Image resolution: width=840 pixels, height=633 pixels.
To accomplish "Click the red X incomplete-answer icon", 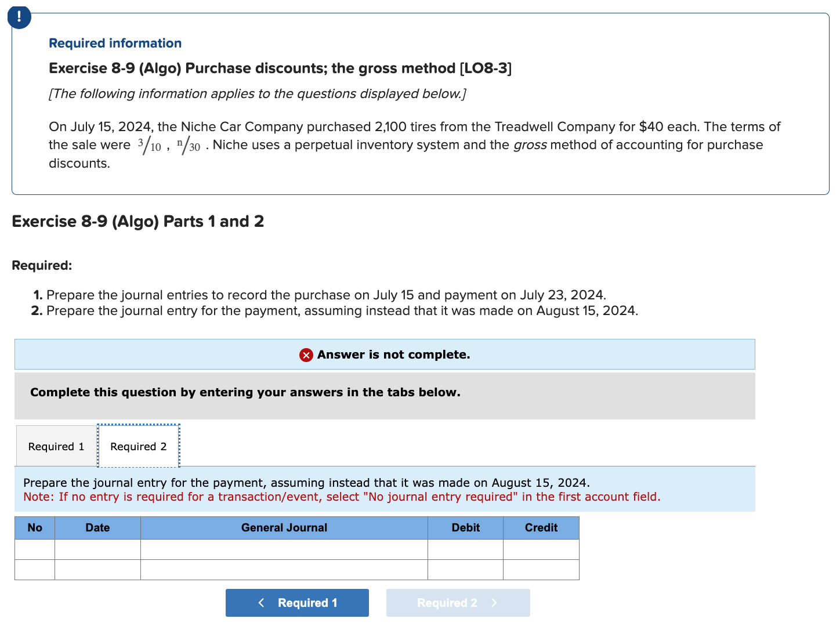I will click(306, 355).
